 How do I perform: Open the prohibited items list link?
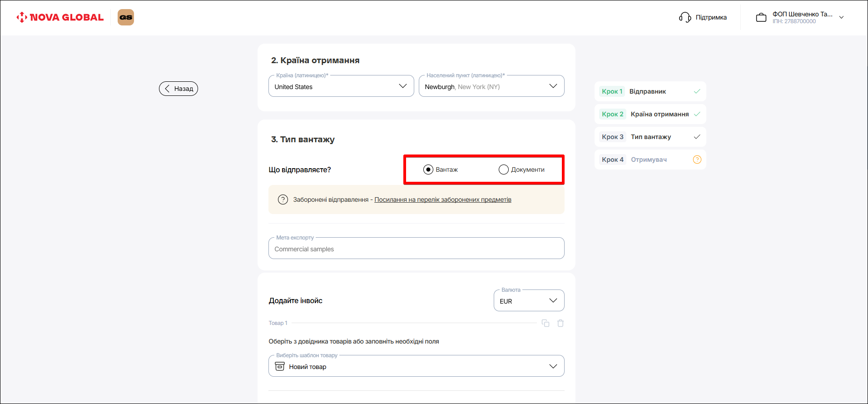click(x=442, y=200)
